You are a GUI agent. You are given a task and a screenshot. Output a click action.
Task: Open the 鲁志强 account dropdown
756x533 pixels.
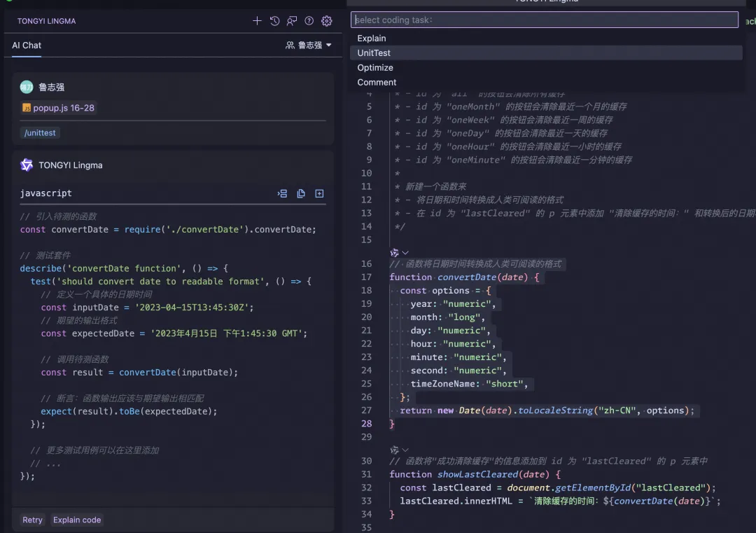click(309, 45)
